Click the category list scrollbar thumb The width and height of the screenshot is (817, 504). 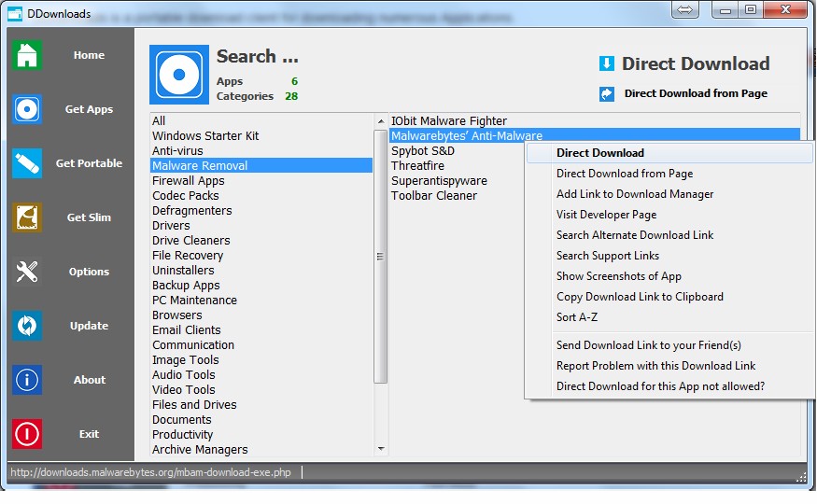[381, 256]
